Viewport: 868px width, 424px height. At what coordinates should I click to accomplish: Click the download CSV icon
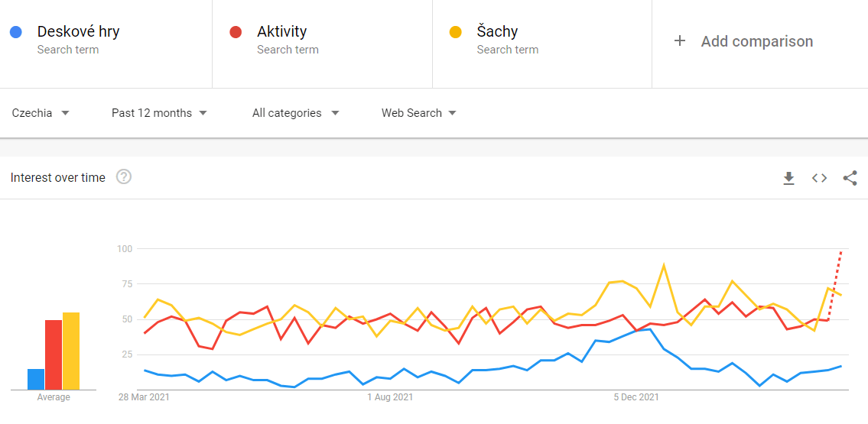[788, 178]
